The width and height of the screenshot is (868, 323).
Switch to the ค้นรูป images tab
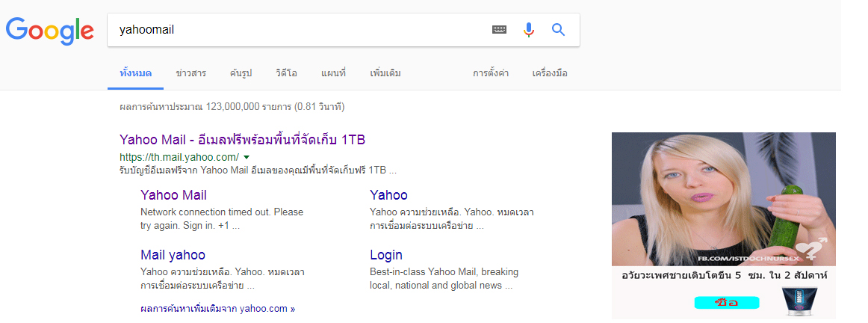[241, 73]
